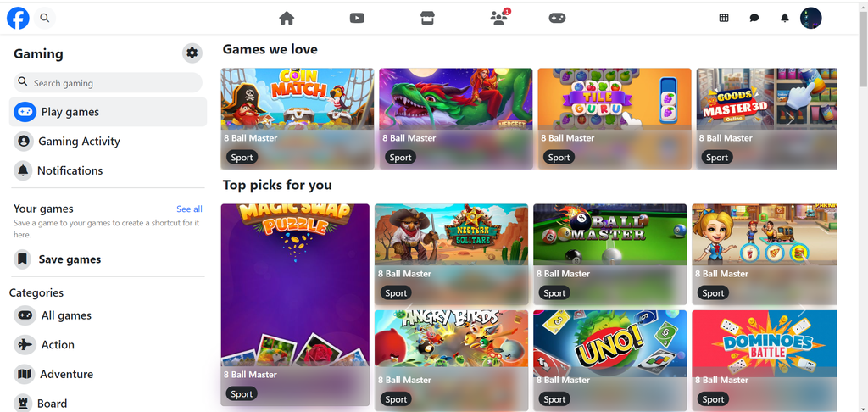Click the Facebook search magnifier icon
Image resolution: width=868 pixels, height=412 pixels.
(45, 19)
